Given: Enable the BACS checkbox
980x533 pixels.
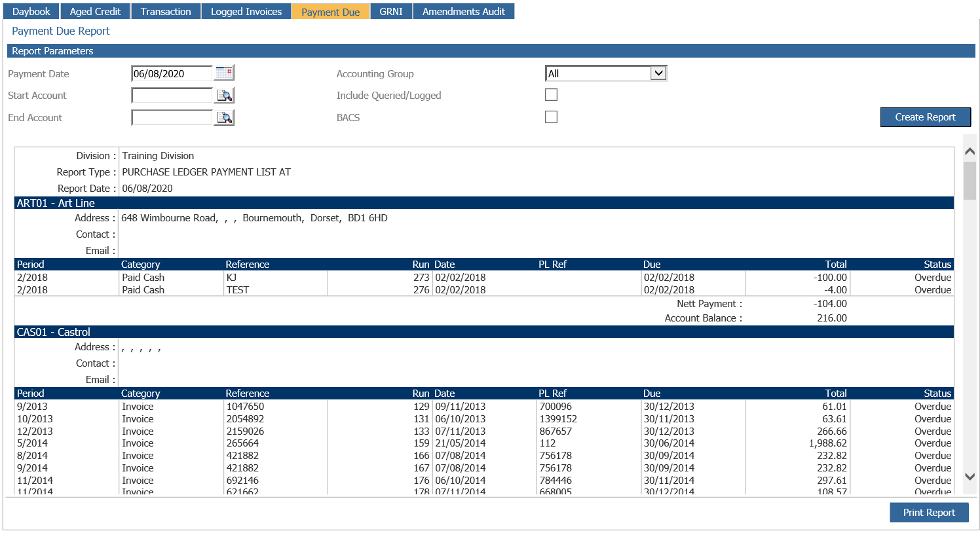Looking at the screenshot, I should 552,117.
